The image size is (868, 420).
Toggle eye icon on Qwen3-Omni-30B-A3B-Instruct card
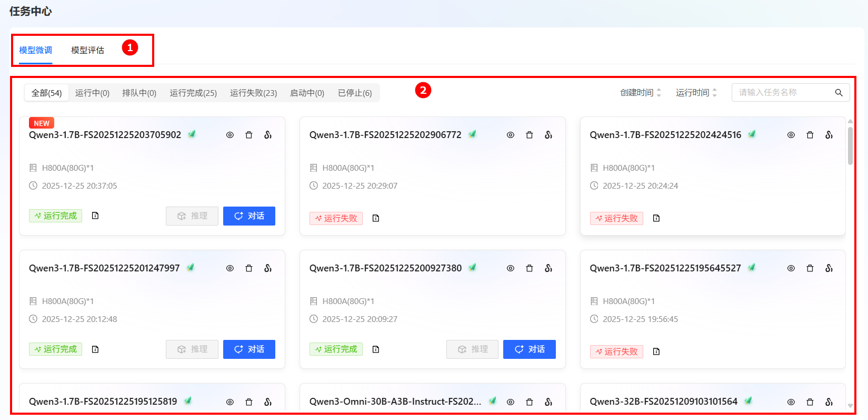click(x=511, y=402)
